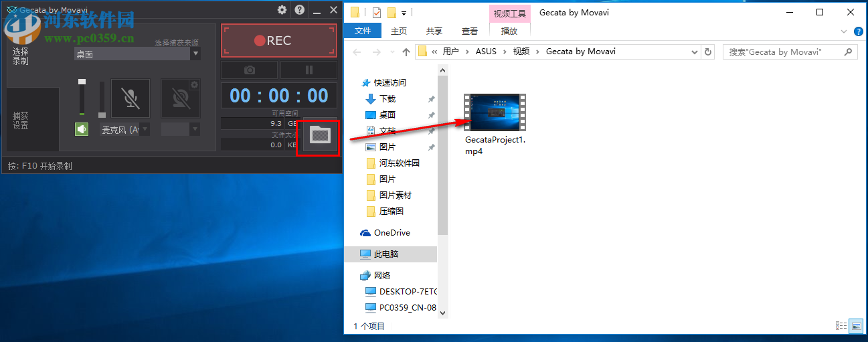868x342 pixels.
Task: Click the 00:00:00 recording timer
Action: pos(279,96)
